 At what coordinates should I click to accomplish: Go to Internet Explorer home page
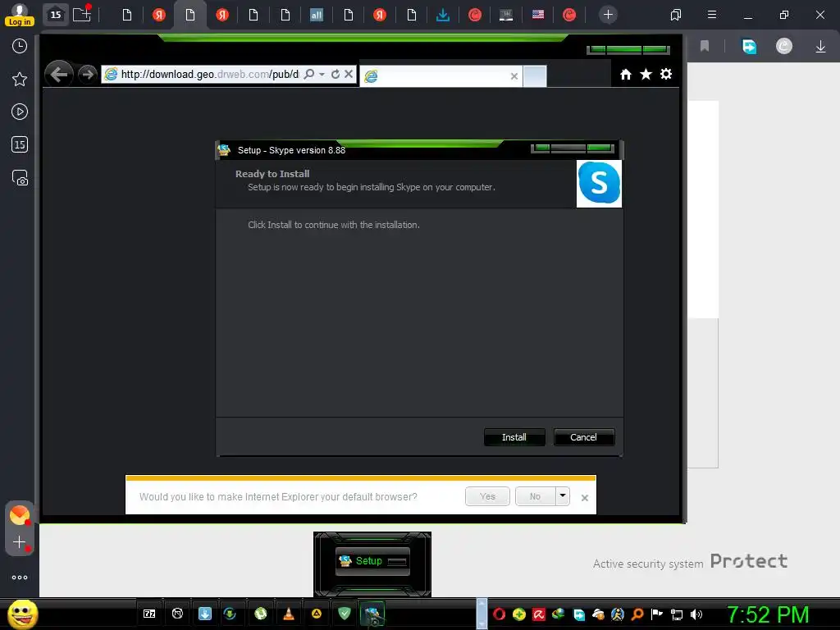(x=626, y=75)
